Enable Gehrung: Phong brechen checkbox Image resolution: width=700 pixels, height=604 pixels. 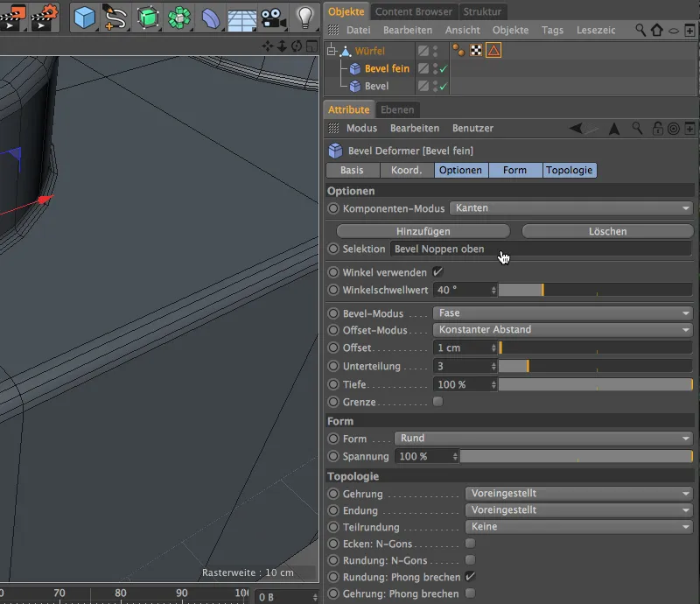[x=470, y=593]
